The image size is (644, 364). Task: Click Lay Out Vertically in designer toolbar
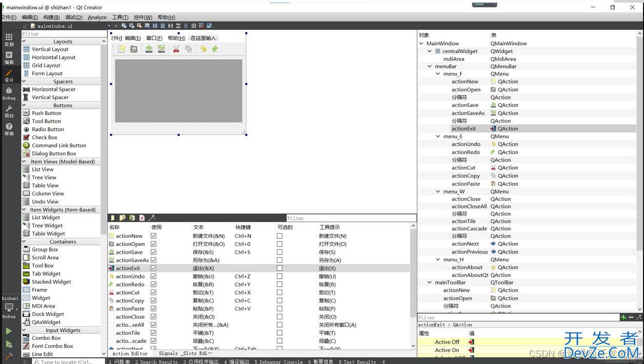[x=163, y=26]
